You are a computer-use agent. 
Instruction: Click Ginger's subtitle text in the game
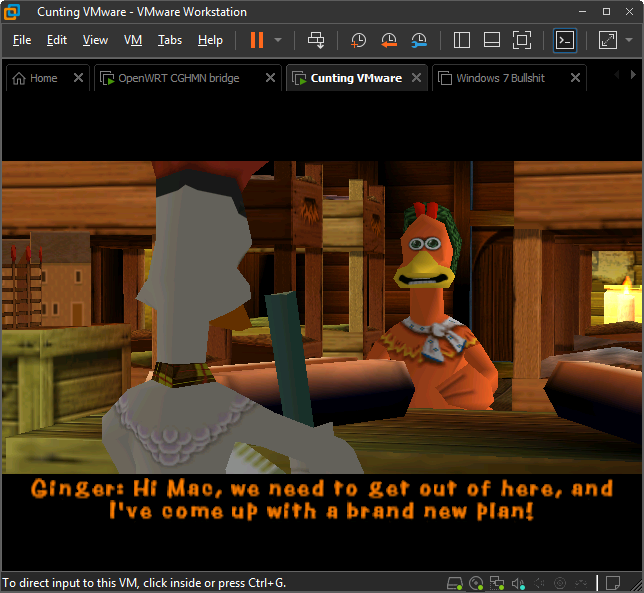(322, 500)
